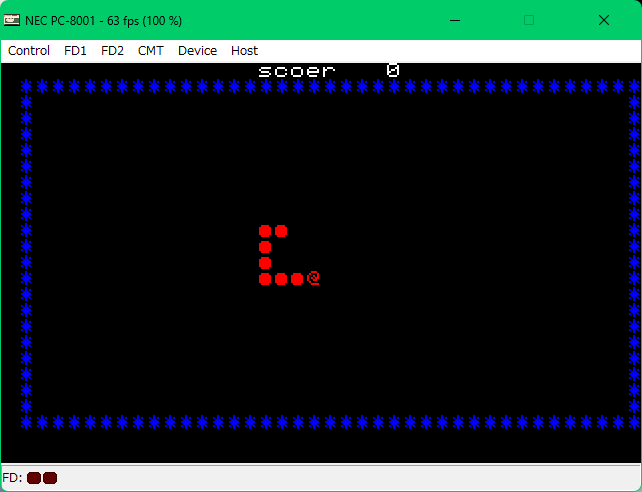
Task: Open the Device menu
Action: click(197, 51)
